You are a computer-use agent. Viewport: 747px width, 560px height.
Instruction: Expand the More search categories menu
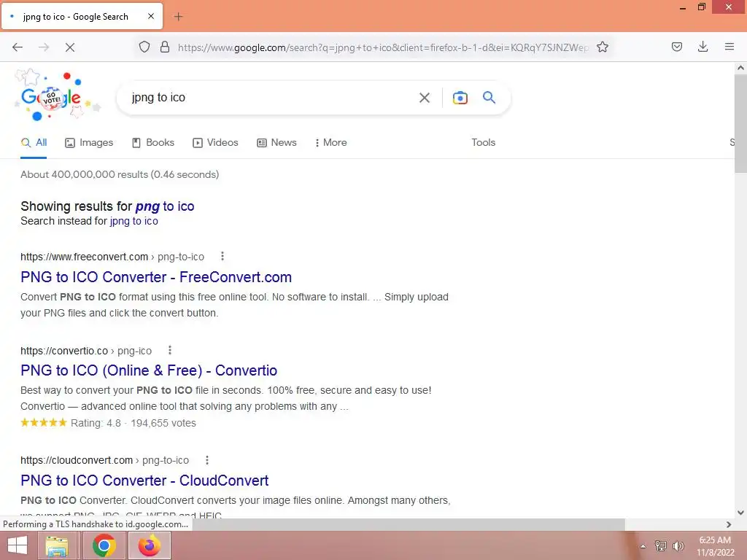pos(331,142)
